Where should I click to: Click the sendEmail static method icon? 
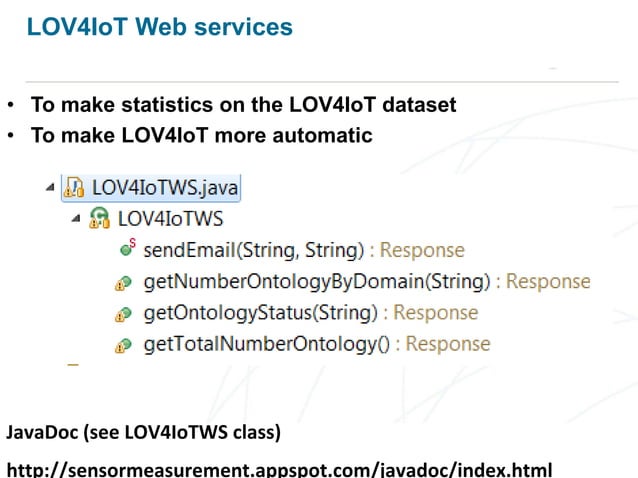(x=128, y=248)
